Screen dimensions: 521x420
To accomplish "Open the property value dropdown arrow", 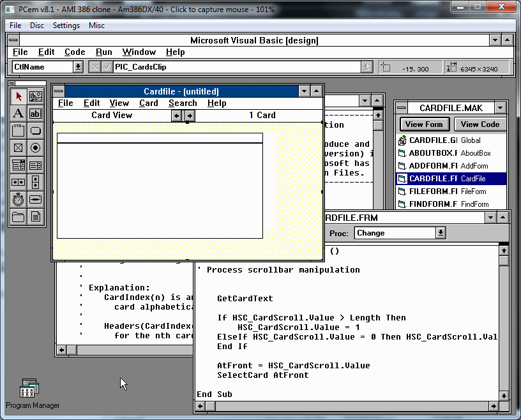I will tap(366, 67).
